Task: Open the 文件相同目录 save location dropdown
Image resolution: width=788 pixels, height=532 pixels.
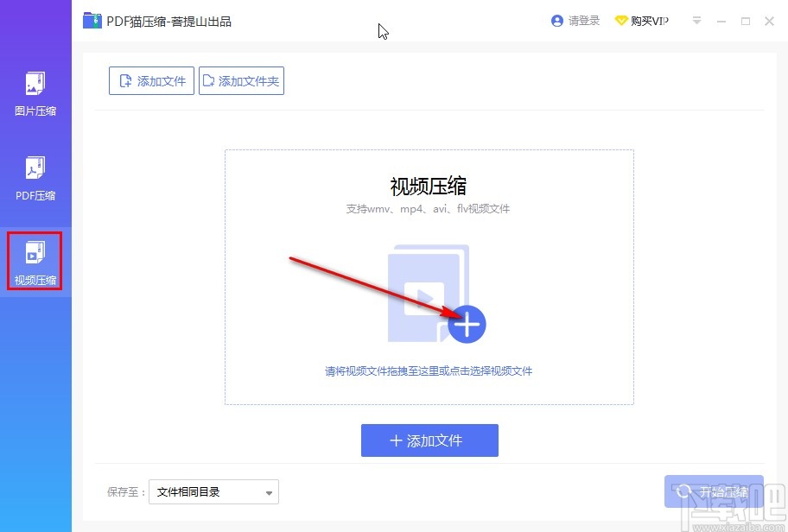Action: [213, 491]
